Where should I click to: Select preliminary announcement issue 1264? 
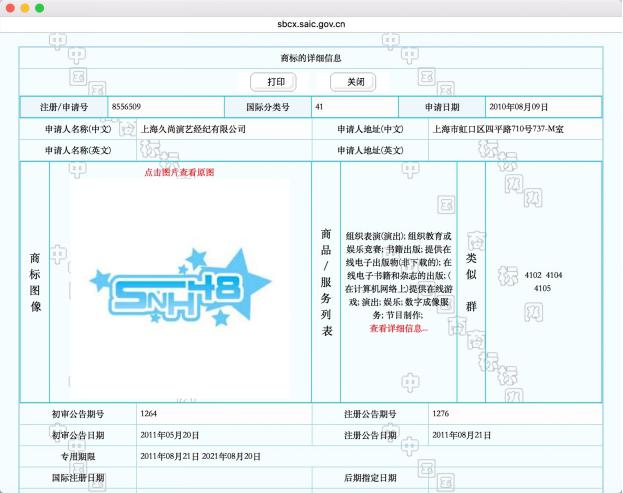coord(149,414)
